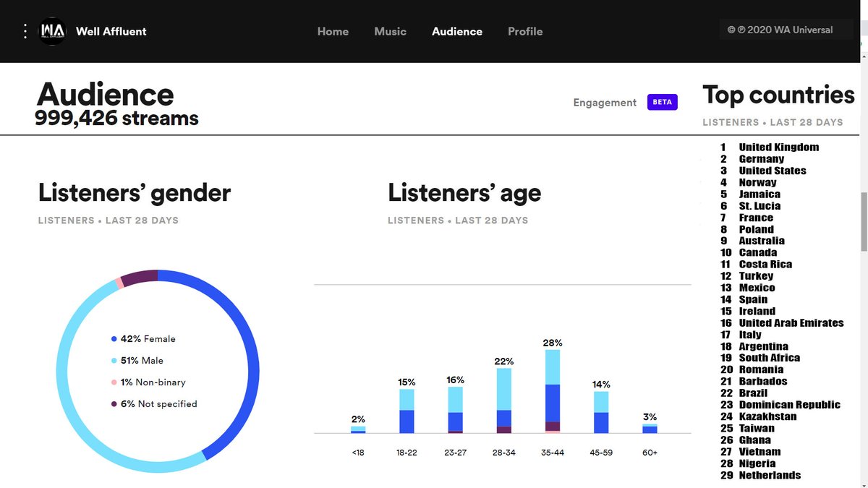868x488 pixels.
Task: Select the 23-27 age bar
Action: coord(455,410)
